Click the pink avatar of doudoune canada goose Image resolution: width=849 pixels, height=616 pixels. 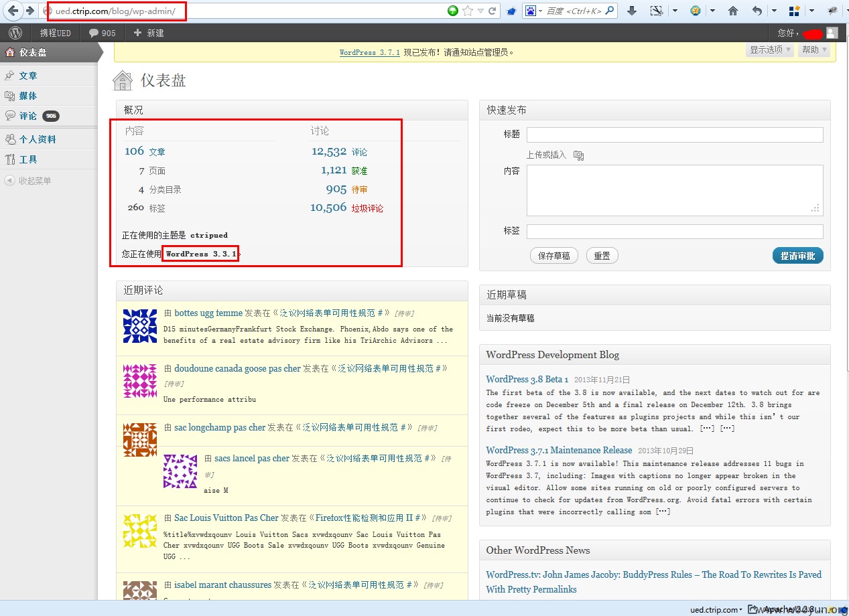click(140, 381)
